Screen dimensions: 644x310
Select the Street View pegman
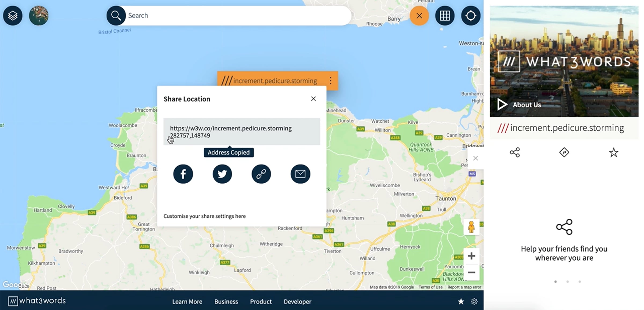(471, 227)
